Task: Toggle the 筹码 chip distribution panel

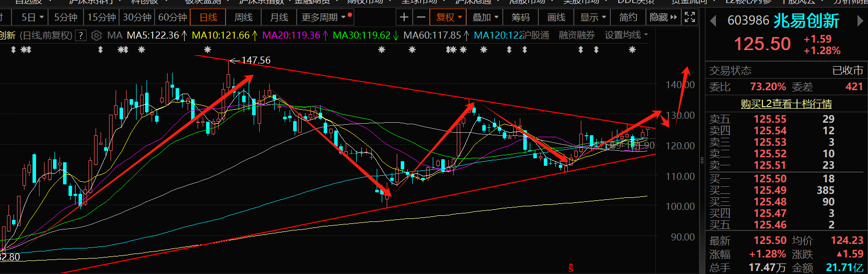Action: pos(520,18)
